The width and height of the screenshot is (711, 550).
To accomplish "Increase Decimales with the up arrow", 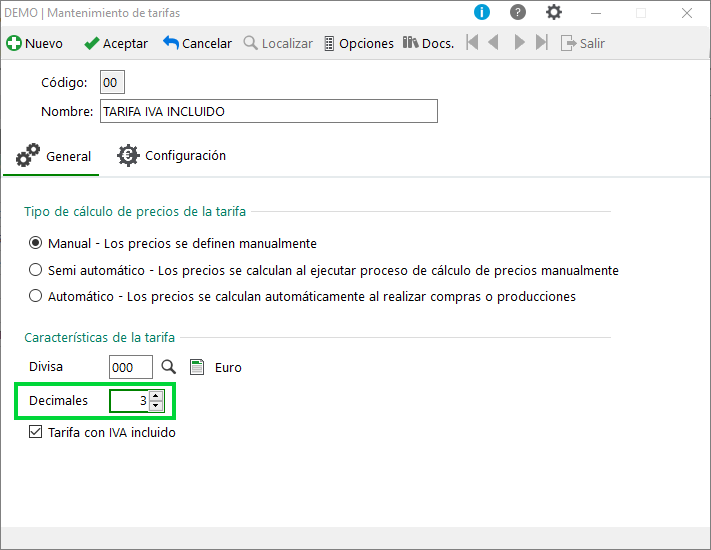I will (156, 396).
